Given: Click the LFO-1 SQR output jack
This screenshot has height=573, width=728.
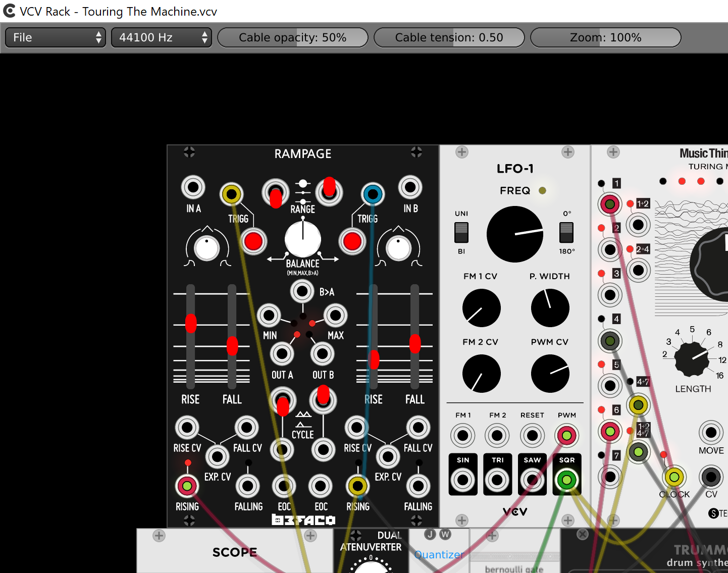Looking at the screenshot, I should [566, 480].
